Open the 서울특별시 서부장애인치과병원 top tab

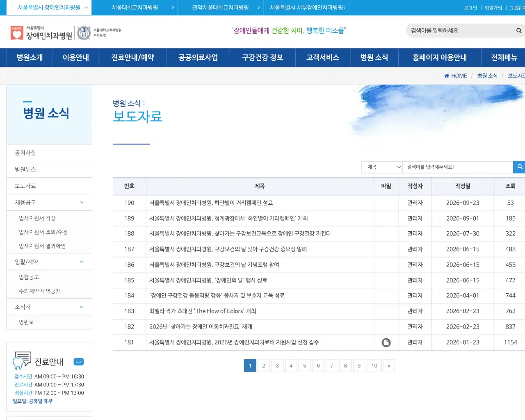coord(307,8)
